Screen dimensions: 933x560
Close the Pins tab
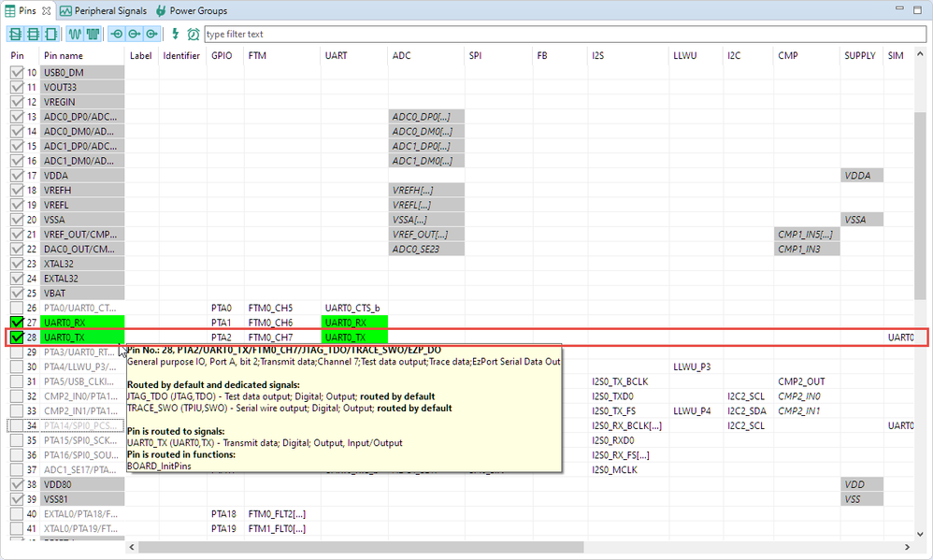click(x=46, y=10)
